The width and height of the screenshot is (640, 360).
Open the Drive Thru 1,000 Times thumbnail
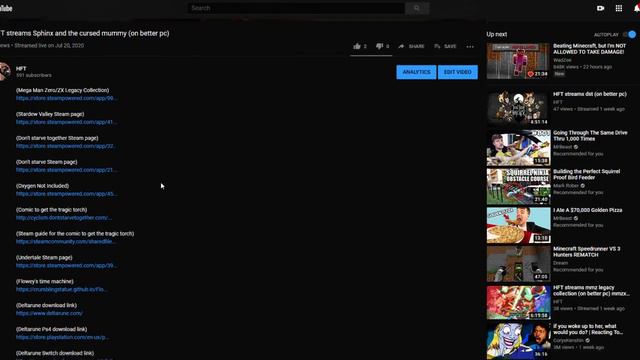518,147
